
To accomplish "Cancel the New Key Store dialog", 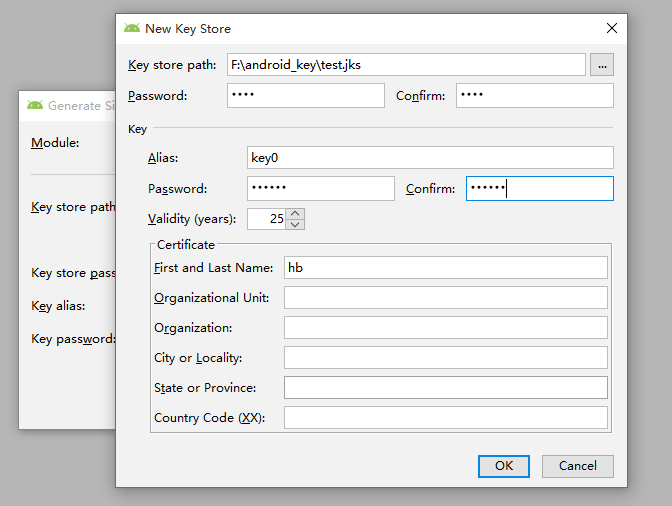I will coord(577,466).
